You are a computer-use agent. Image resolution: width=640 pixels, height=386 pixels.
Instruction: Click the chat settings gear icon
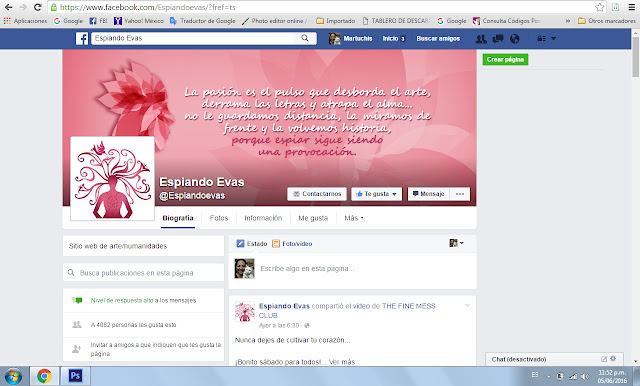point(613,359)
